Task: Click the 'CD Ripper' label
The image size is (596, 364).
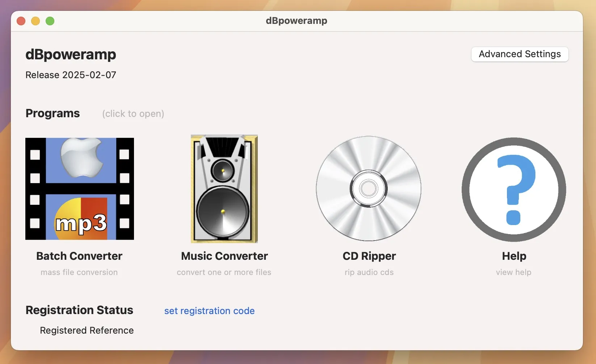Action: click(x=369, y=256)
